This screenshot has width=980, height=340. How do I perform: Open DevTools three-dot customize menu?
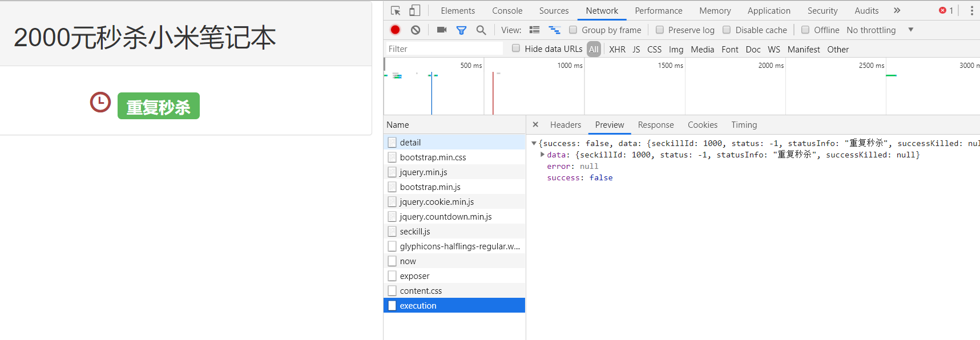tap(971, 11)
